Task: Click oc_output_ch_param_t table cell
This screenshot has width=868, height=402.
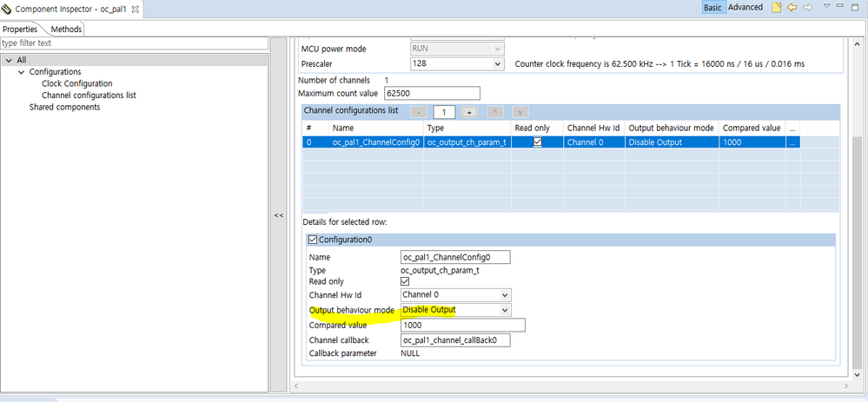Action: coord(467,142)
